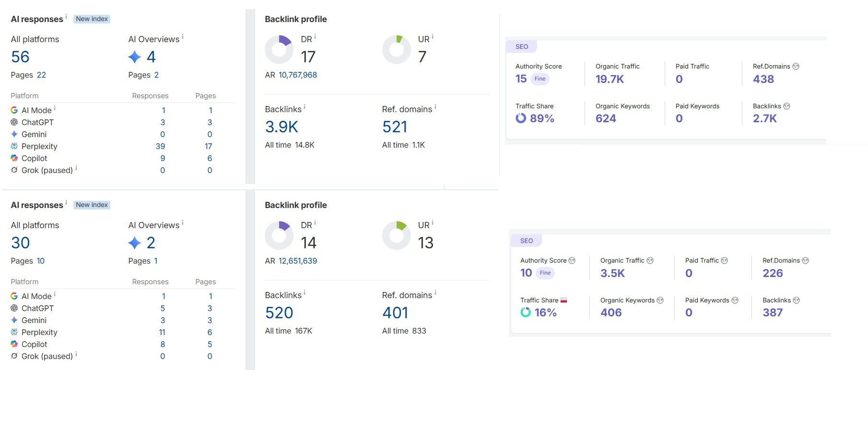Click the bottom UR donut chart showing 13
This screenshot has width=868, height=428.
click(x=397, y=235)
